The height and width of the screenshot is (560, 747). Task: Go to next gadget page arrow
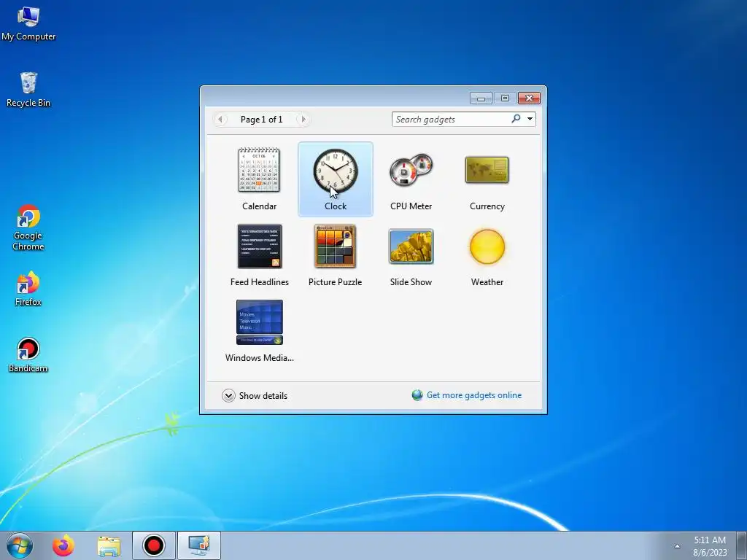pyautogui.click(x=303, y=119)
